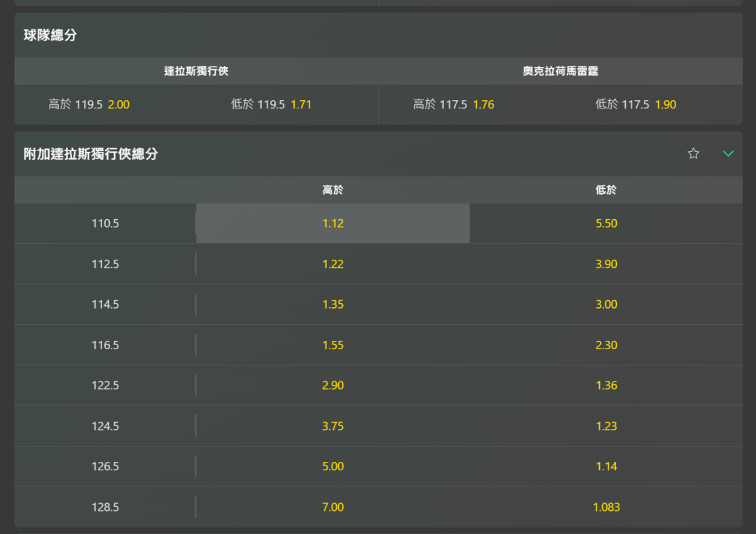Screen dimensions: 756x534
Task: Choose over 112.5 at odds 1.22
Action: 332,264
